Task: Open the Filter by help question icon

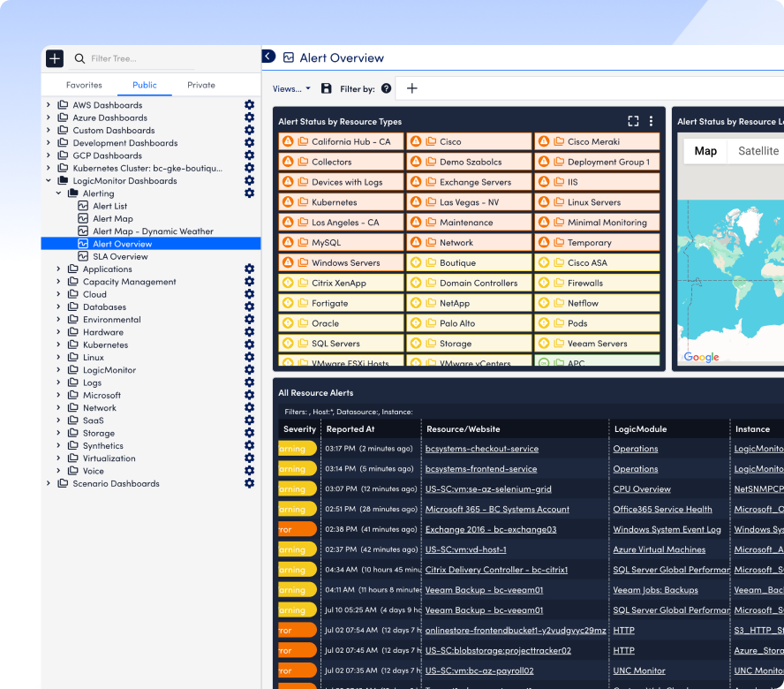Action: click(386, 88)
